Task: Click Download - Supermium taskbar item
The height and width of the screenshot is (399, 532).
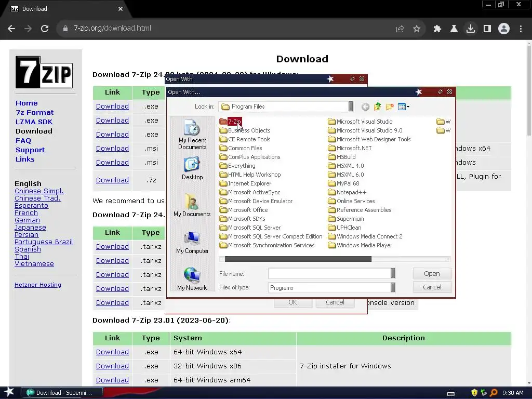Action: 62,393
